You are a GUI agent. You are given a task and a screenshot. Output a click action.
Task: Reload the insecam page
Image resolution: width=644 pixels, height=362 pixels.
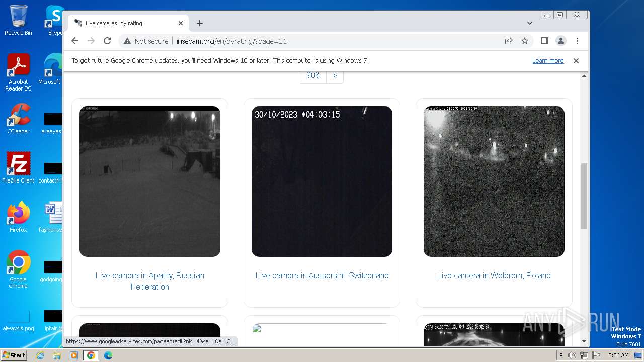pyautogui.click(x=107, y=41)
